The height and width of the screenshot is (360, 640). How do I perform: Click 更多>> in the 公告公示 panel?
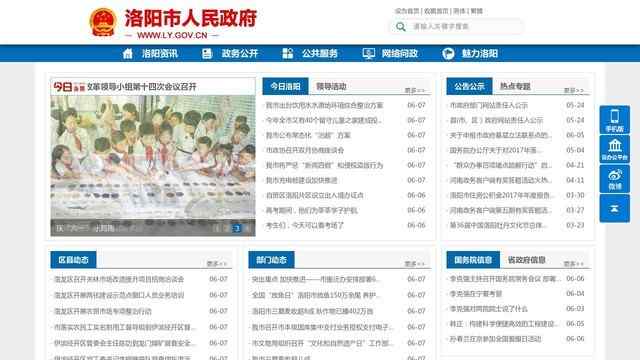(574, 90)
